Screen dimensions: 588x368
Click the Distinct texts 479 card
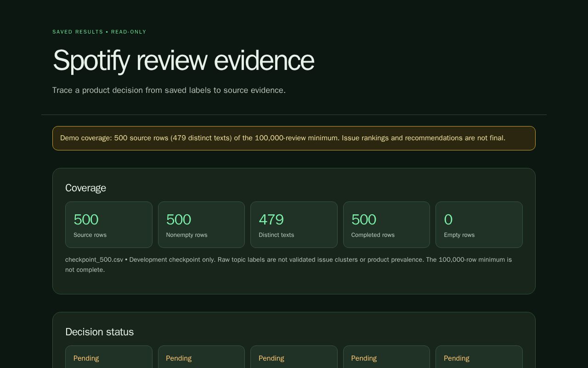tap(294, 224)
